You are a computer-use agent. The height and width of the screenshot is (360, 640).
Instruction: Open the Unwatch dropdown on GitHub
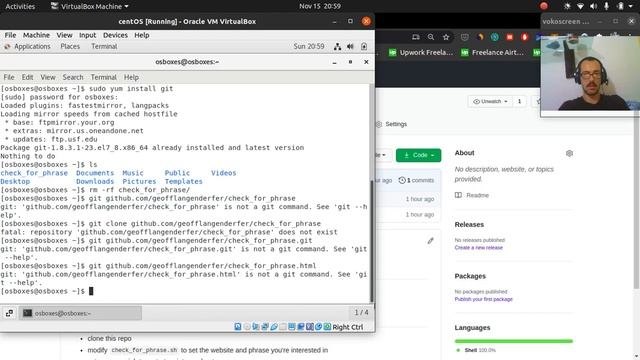(490, 101)
